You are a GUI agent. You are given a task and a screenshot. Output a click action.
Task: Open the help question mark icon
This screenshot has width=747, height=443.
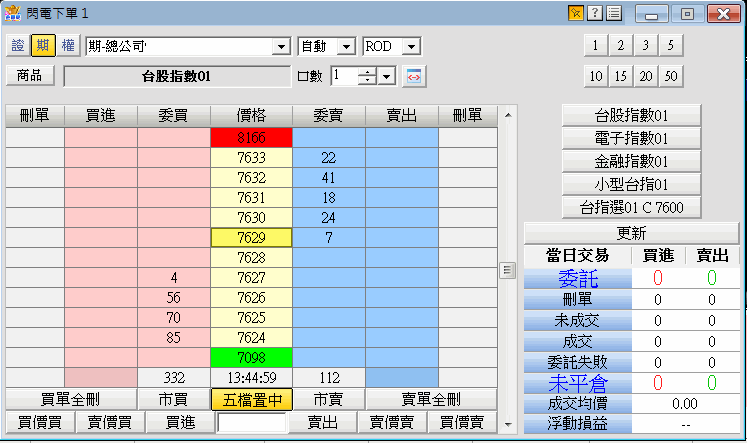(594, 13)
